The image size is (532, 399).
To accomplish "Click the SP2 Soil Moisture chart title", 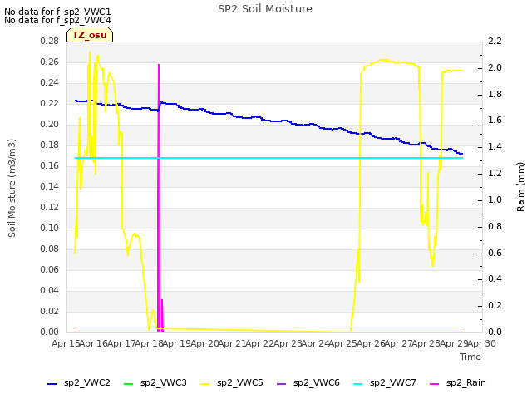I will [x=265, y=9].
